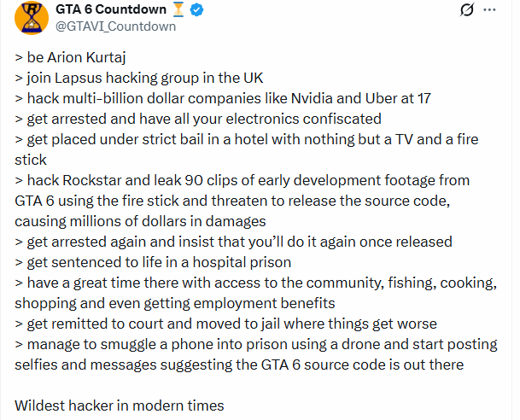520x420 pixels.
Task: Click the line "have a great time there"
Action: tap(254, 283)
